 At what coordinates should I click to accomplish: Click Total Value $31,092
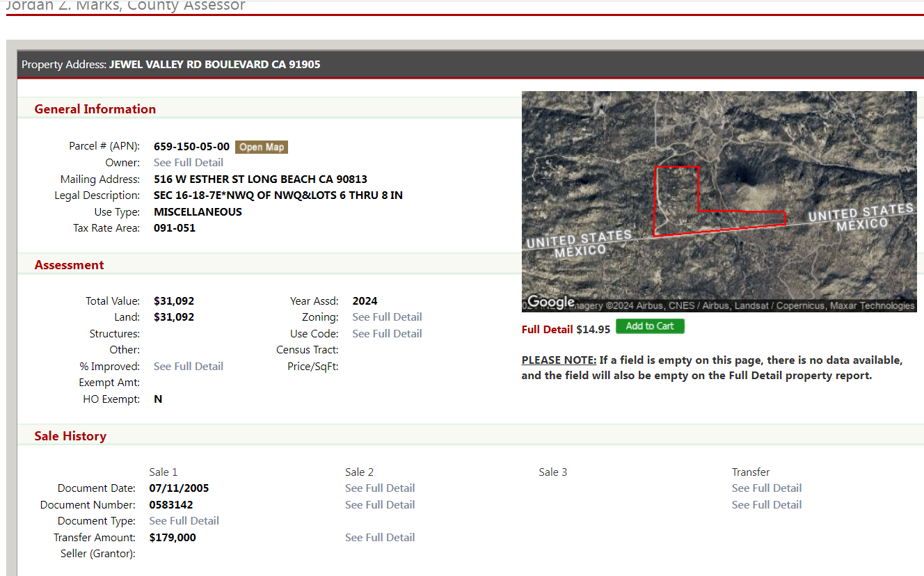pyautogui.click(x=174, y=301)
